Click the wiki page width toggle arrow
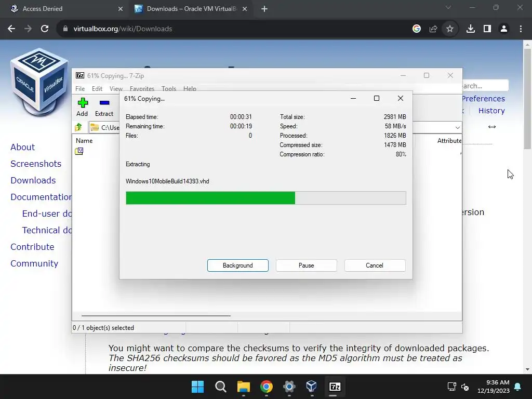This screenshot has width=532, height=399. tap(492, 127)
